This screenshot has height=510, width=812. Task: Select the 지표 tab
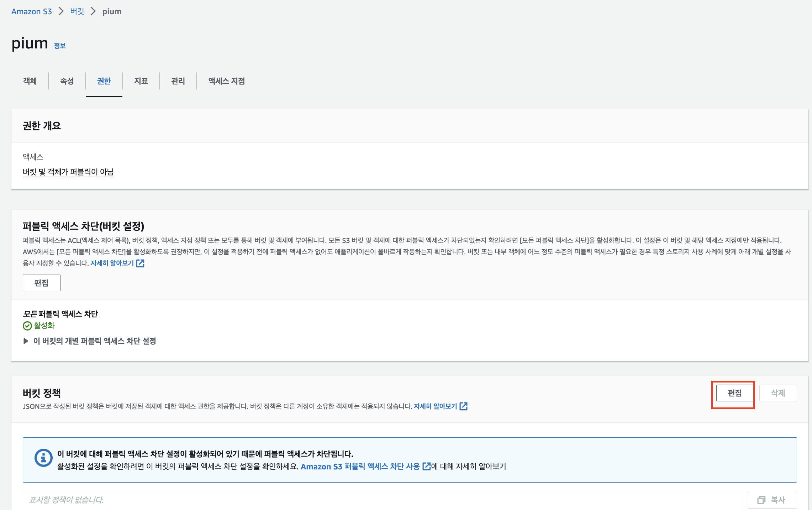141,81
